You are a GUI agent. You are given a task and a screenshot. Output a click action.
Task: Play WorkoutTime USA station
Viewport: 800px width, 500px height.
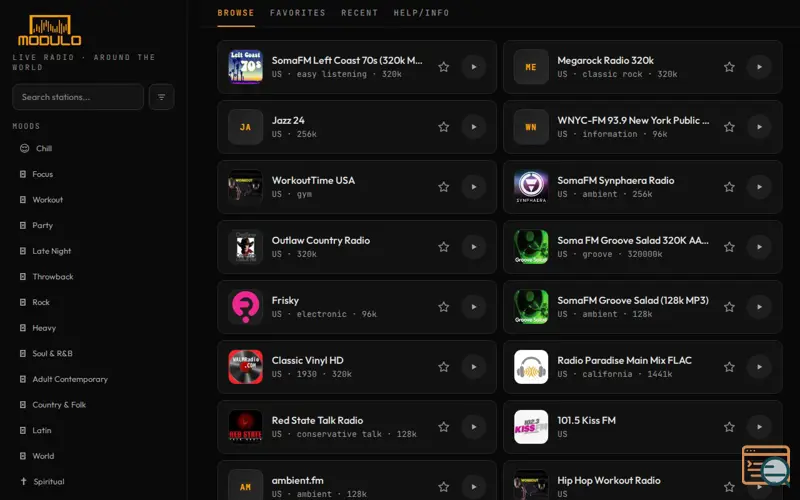tap(474, 187)
